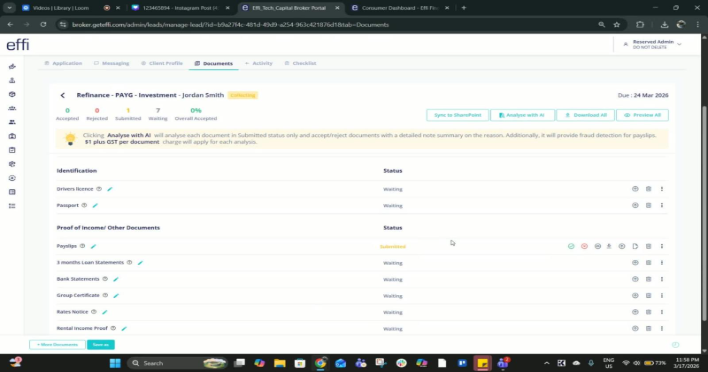Click info icon beside Bank Statements

coord(105,279)
